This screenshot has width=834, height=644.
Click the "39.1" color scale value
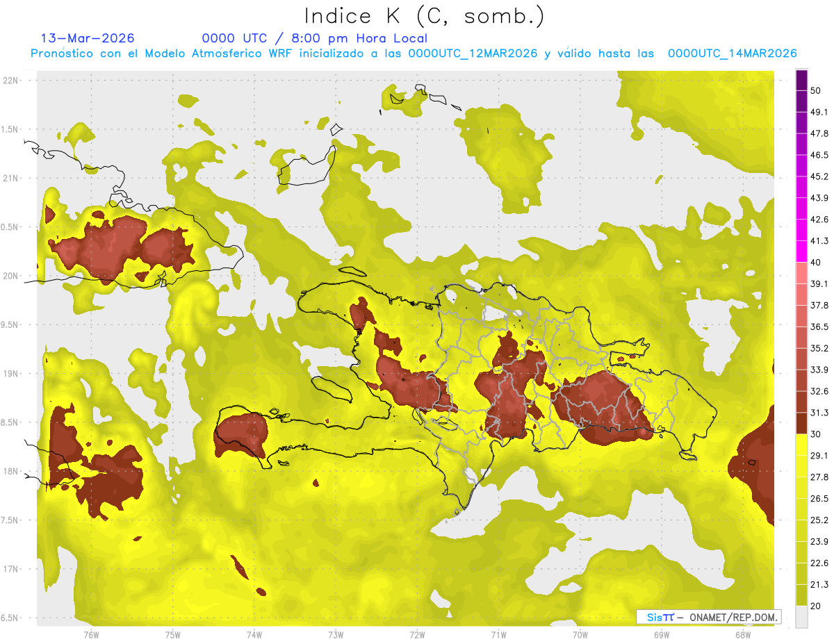click(819, 283)
